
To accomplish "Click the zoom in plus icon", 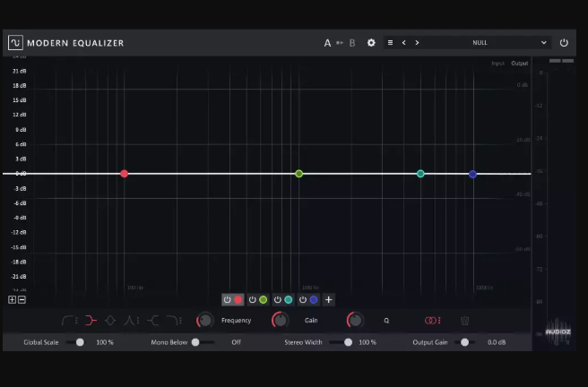I will point(13,299).
